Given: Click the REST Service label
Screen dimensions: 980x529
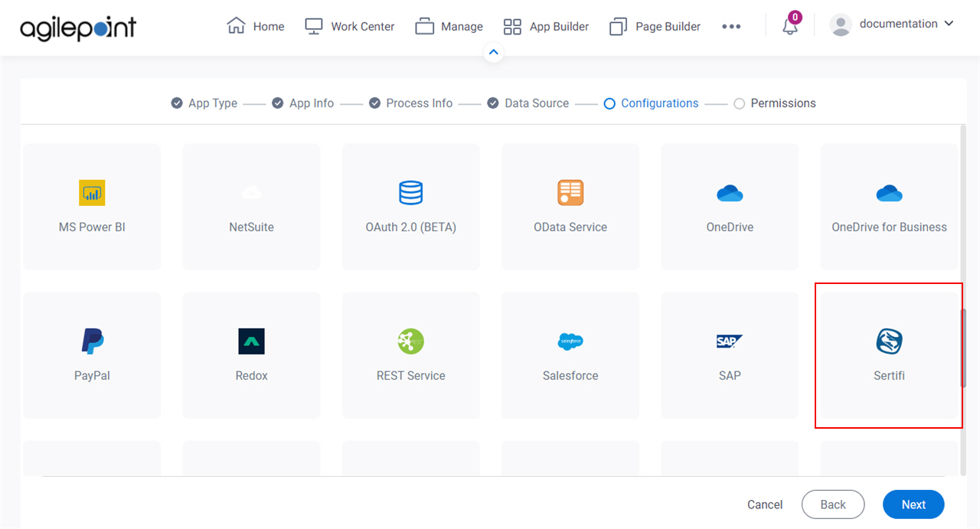Looking at the screenshot, I should [411, 376].
